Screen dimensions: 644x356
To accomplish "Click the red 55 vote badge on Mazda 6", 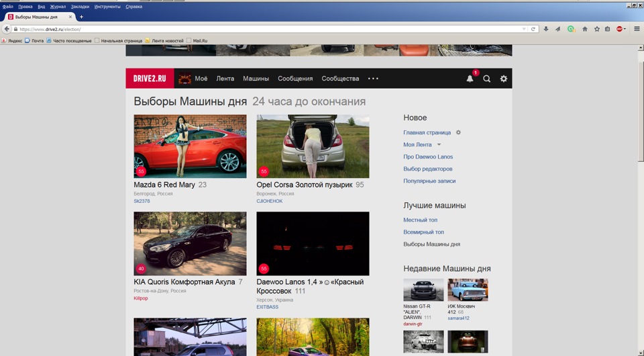I will tap(141, 171).
